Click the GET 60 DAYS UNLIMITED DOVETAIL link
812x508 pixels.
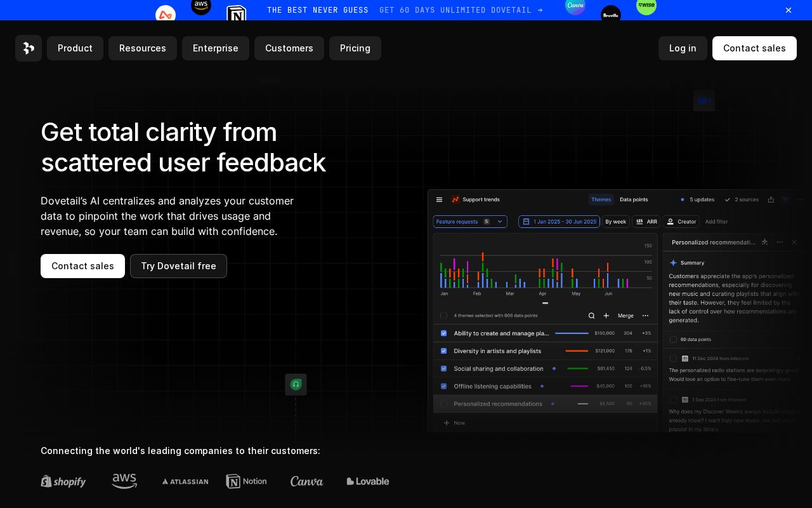pyautogui.click(x=461, y=10)
